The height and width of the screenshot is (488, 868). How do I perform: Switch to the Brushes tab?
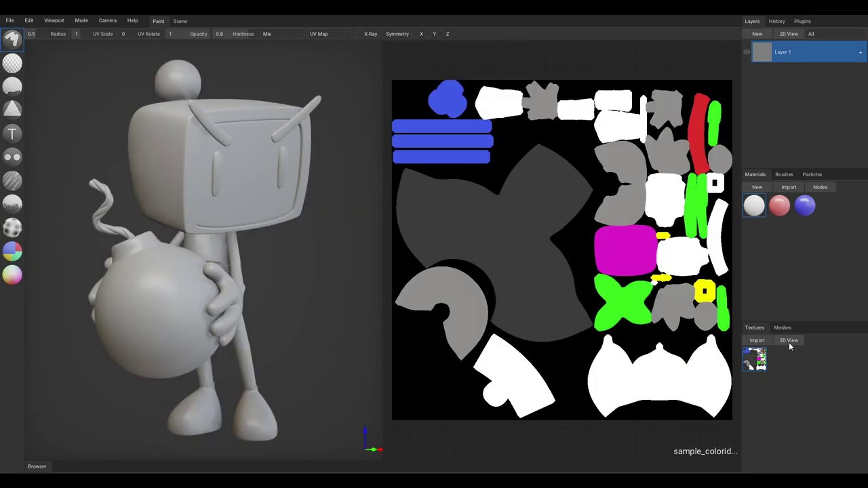783,174
